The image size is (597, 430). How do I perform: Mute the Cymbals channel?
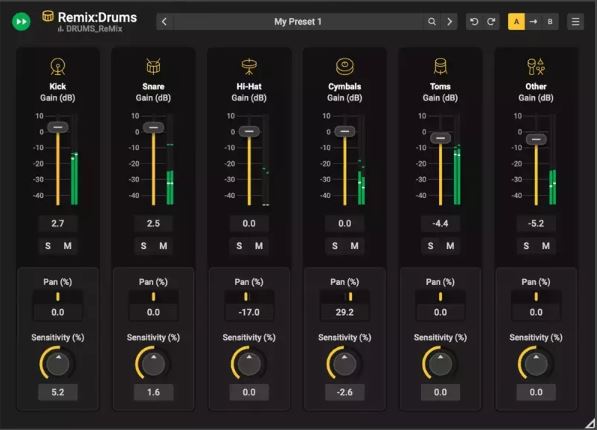tap(354, 246)
